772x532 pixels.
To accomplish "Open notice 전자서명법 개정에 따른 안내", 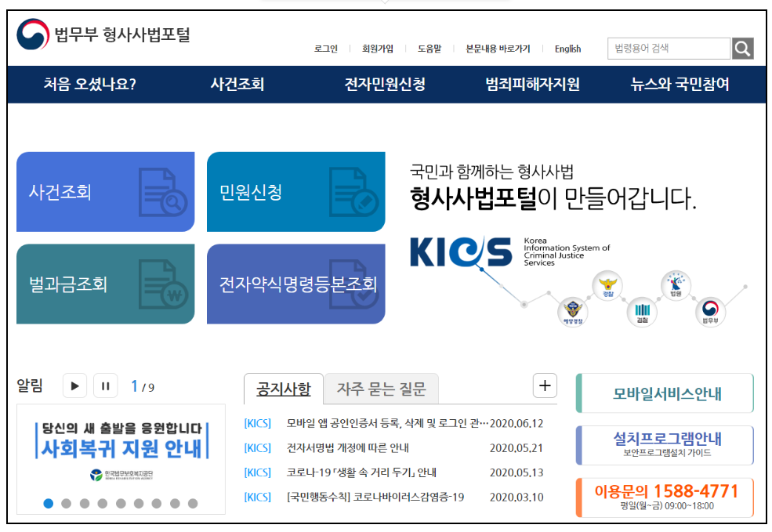I will pyautogui.click(x=348, y=448).
